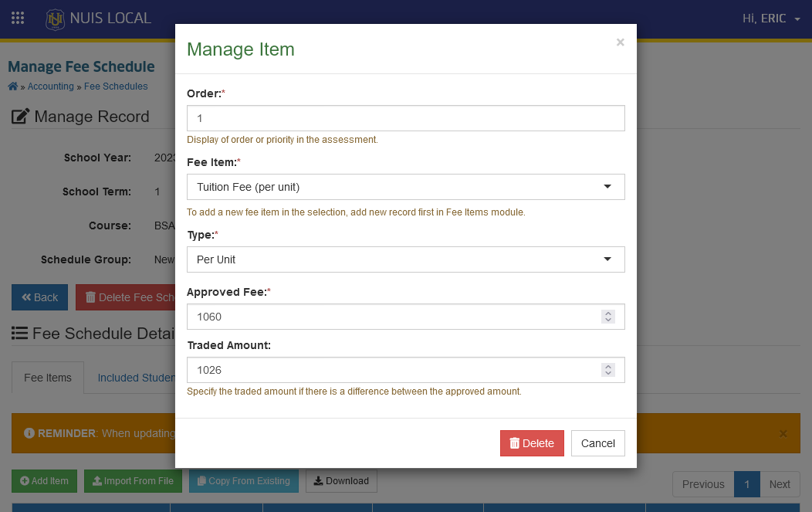This screenshot has height=512, width=812.
Task: Click 'Display of order or priority' hint text
Action: click(283, 140)
